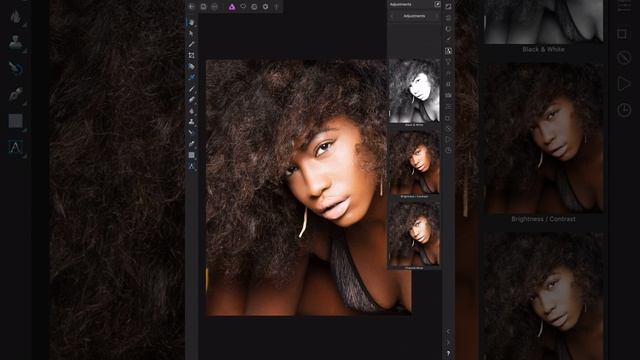Viewport: 640px width, 360px height.
Task: Select the Dodge/Burn brush tool
Action: [191, 111]
